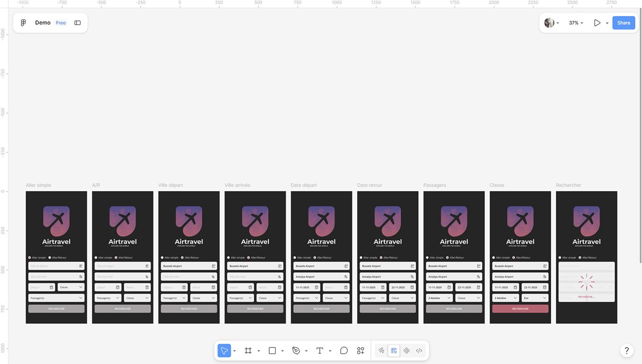The width and height of the screenshot is (642, 364).
Task: Select the 'Rechercher' frame label
Action: [x=569, y=185]
